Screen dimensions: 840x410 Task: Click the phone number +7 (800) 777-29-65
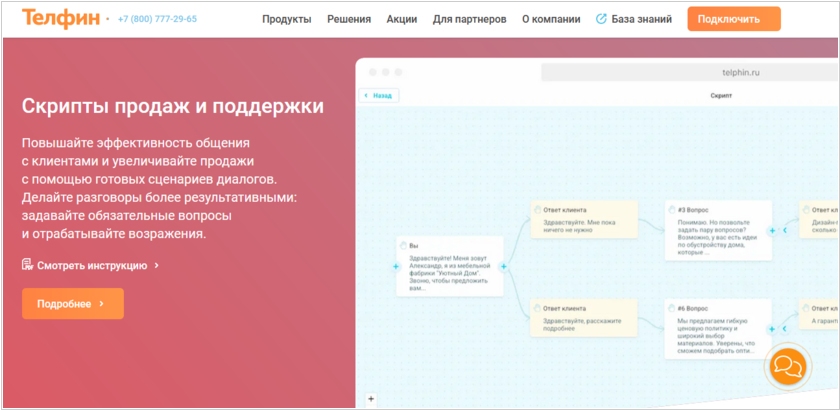[158, 19]
